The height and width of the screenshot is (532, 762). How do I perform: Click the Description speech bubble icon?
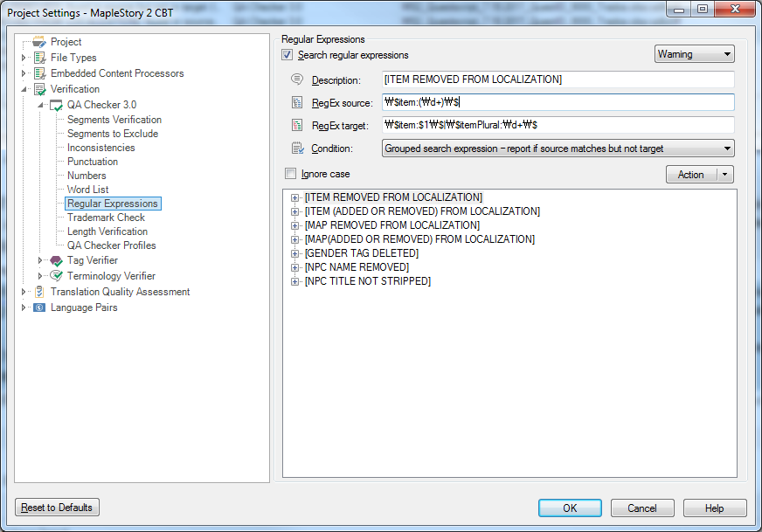tap(297, 79)
